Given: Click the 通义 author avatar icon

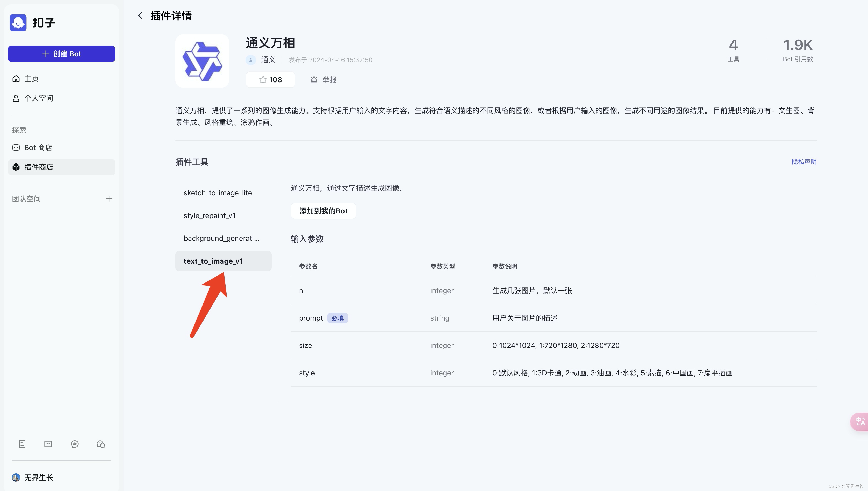Looking at the screenshot, I should click(251, 60).
